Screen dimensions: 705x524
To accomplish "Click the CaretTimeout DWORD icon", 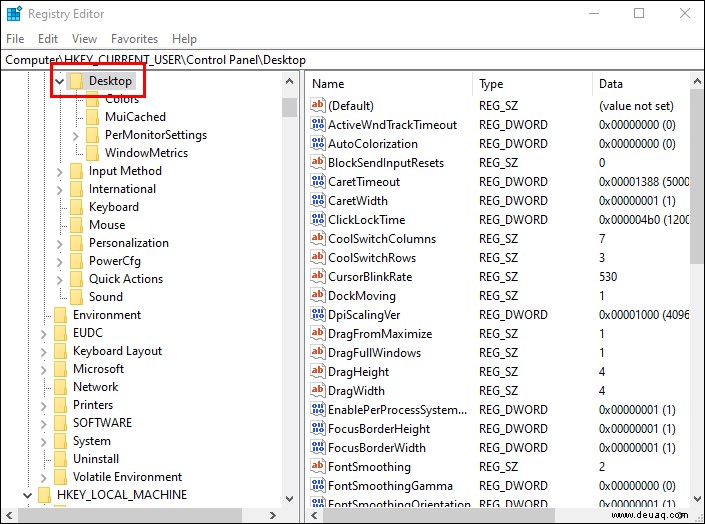I will click(317, 181).
